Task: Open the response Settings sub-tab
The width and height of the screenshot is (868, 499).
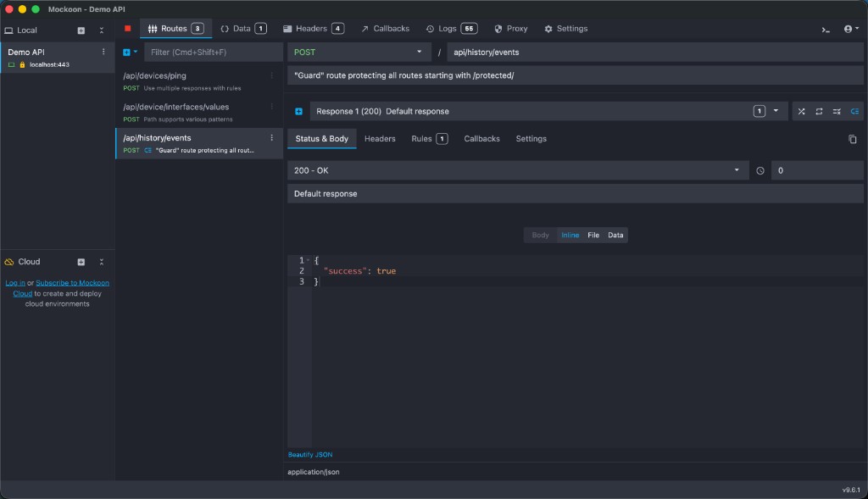Action: tap(531, 139)
